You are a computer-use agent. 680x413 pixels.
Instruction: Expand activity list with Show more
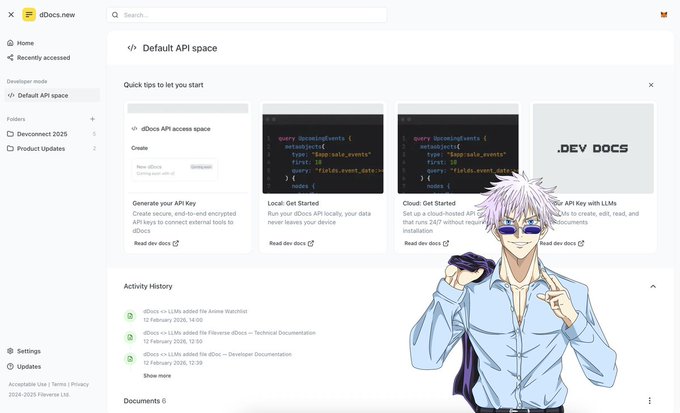pos(157,376)
